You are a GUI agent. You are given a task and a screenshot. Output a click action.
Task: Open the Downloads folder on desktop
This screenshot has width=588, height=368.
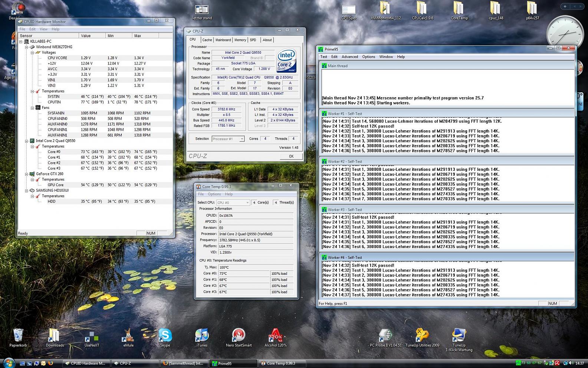coord(55,338)
